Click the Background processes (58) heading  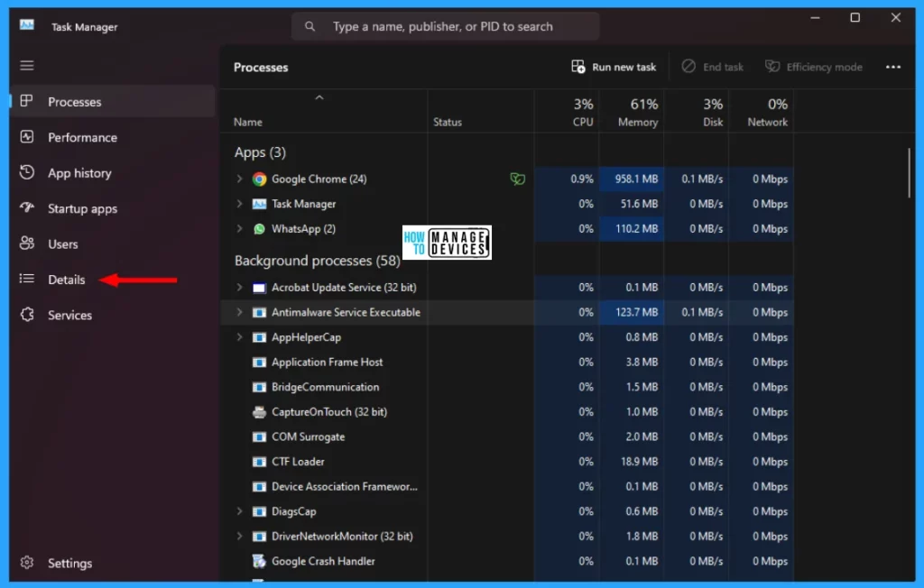[318, 261]
